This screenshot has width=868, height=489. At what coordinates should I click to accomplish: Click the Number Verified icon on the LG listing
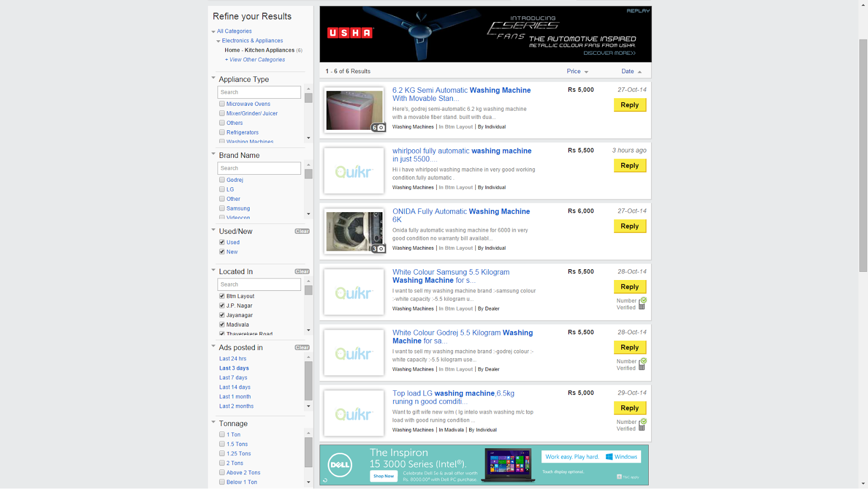pos(642,425)
